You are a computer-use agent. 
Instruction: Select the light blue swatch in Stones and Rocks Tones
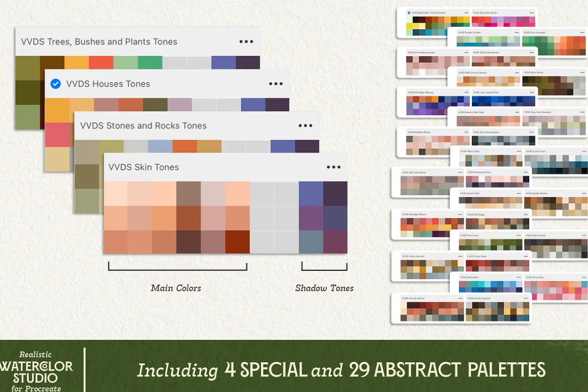pos(160,146)
